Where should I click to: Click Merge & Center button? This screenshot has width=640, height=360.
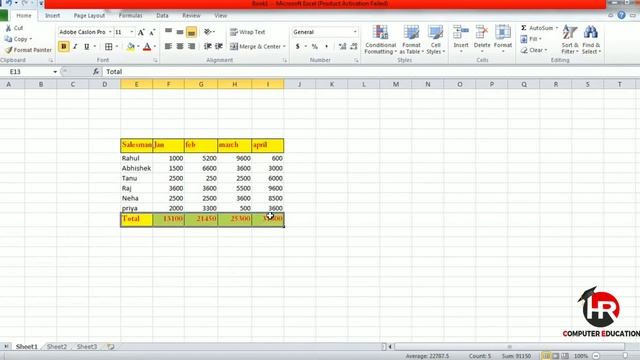[x=255, y=47]
